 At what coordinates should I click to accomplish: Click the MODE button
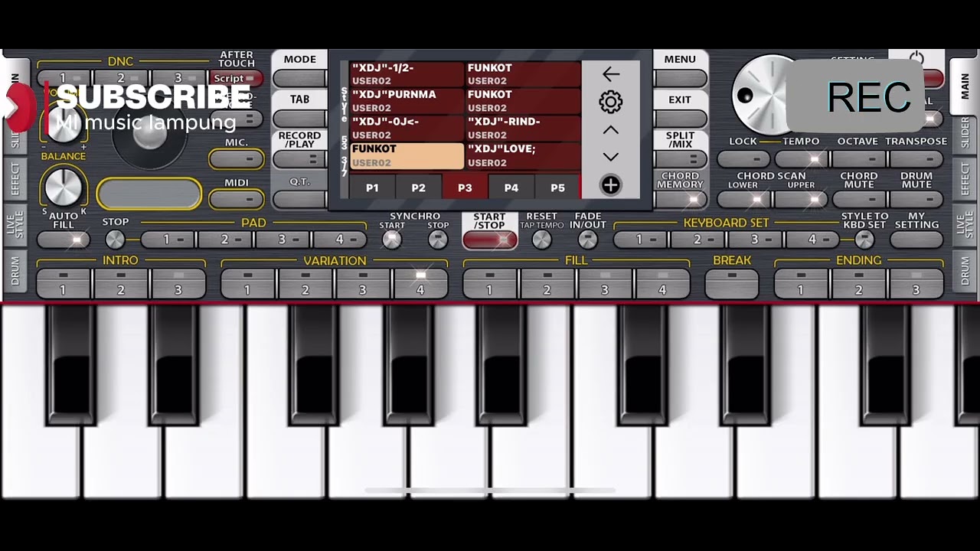[x=299, y=78]
